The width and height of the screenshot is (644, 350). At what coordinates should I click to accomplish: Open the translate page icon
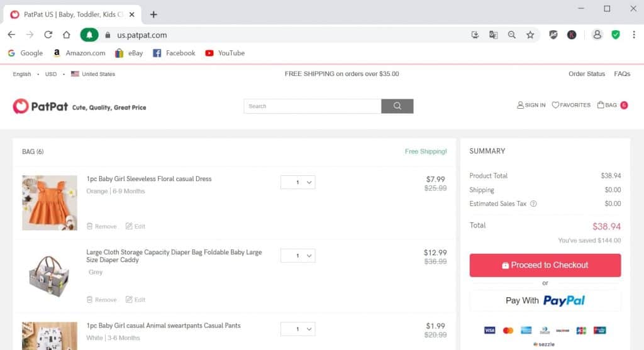click(x=493, y=35)
